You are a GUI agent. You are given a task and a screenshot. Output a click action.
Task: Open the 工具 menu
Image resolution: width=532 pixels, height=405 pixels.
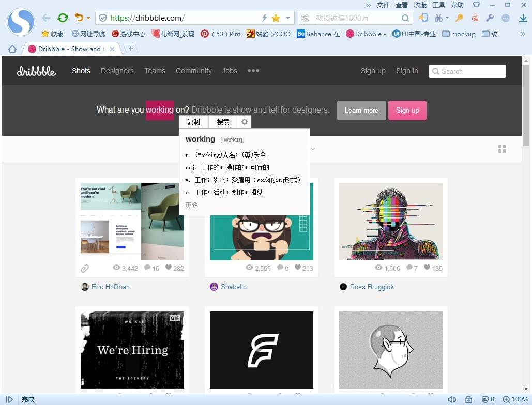tap(438, 5)
